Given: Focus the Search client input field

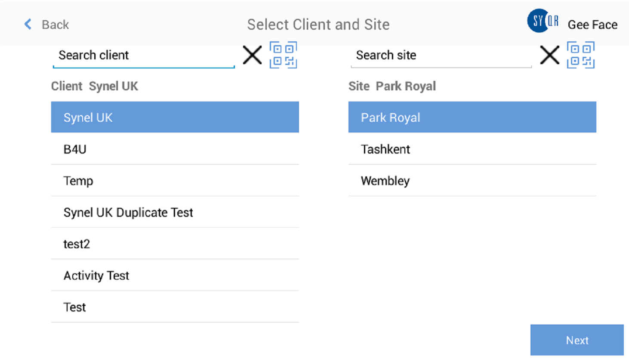Looking at the screenshot, I should (x=144, y=56).
